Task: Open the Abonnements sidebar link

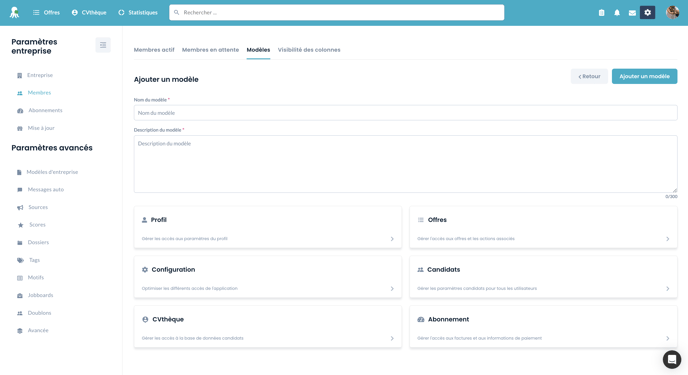Action: [x=46, y=111]
